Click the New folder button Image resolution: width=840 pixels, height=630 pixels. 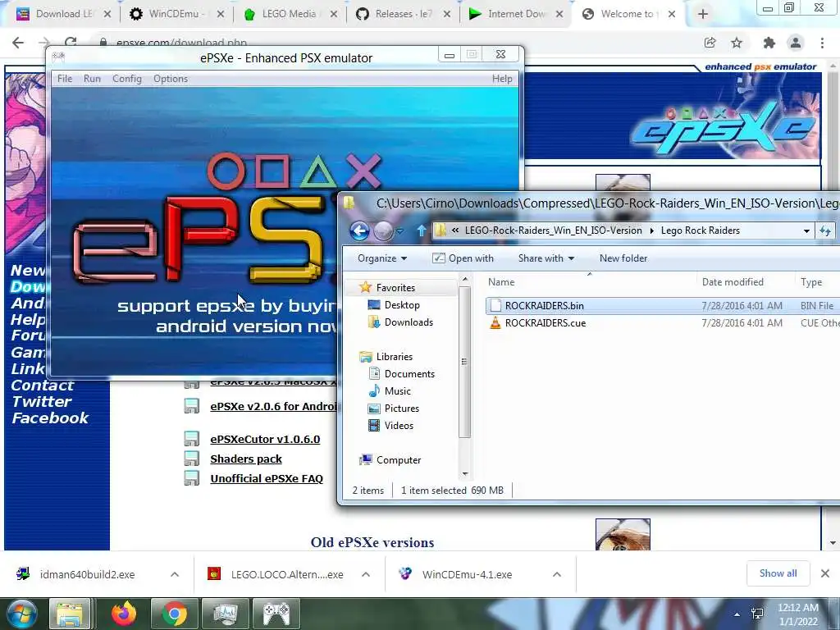[x=623, y=258]
